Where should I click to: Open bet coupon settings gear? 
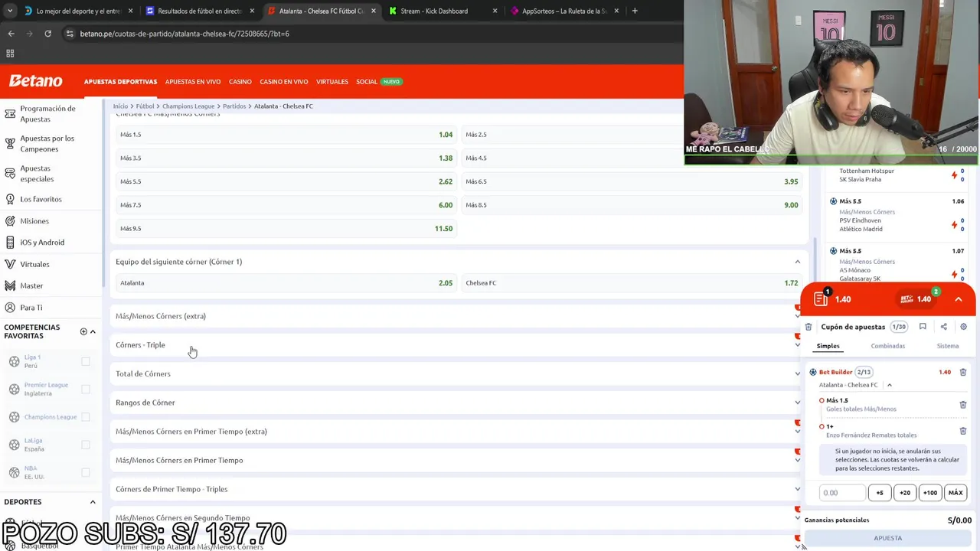pos(963,327)
